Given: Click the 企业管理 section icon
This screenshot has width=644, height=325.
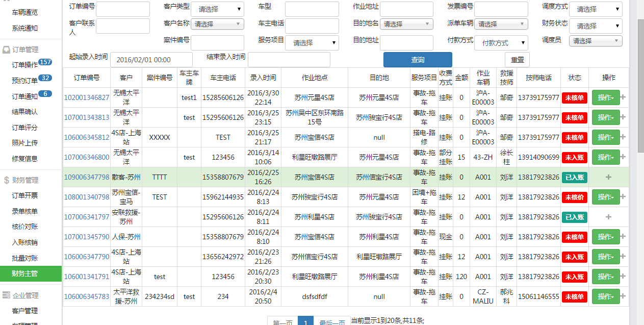Looking at the screenshot, I should pyautogui.click(x=6, y=295).
